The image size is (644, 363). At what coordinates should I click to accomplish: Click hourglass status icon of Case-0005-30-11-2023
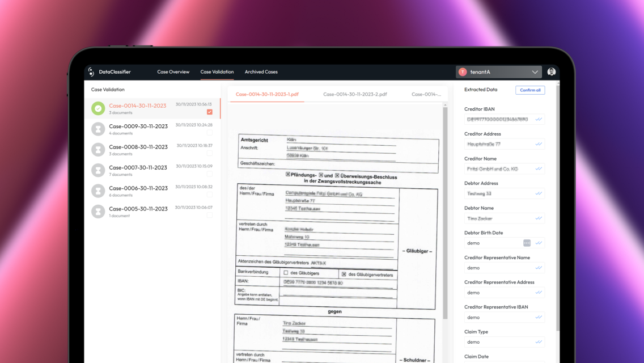pyautogui.click(x=98, y=212)
